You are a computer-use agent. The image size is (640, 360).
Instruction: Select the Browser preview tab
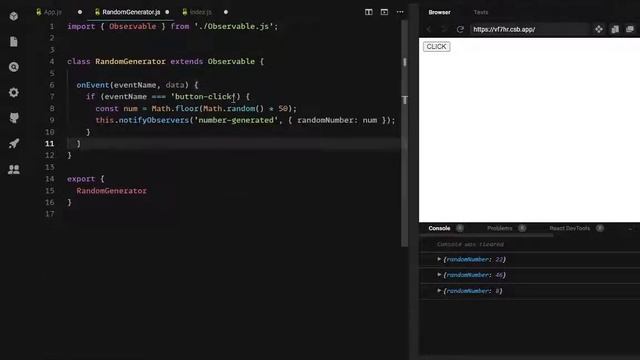coord(439,12)
